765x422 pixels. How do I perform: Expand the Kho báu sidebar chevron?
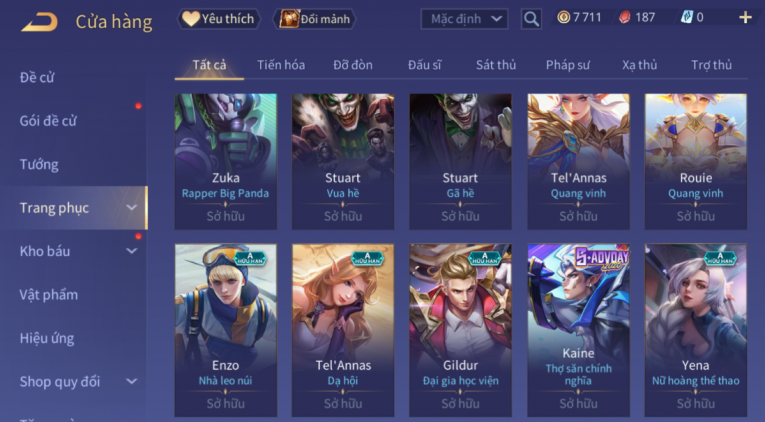coord(132,251)
